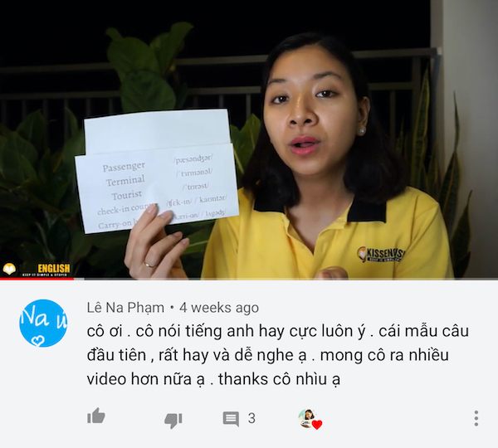Open the three-dot comment options menu
Screen dimensions: 498x448
(x=476, y=418)
